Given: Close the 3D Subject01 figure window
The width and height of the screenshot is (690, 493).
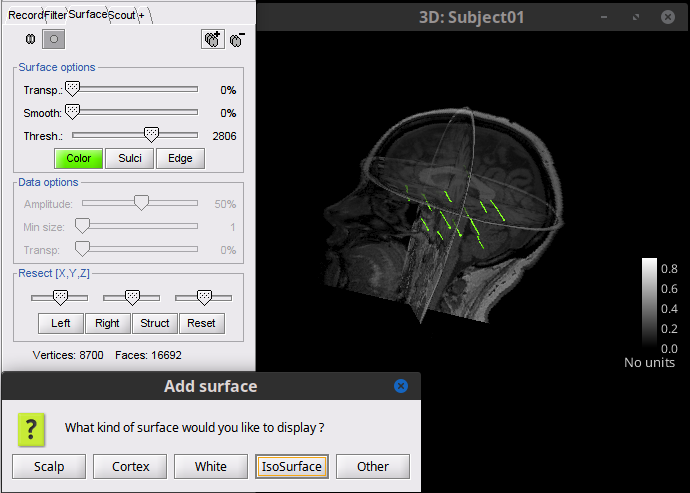Looking at the screenshot, I should (x=665, y=18).
